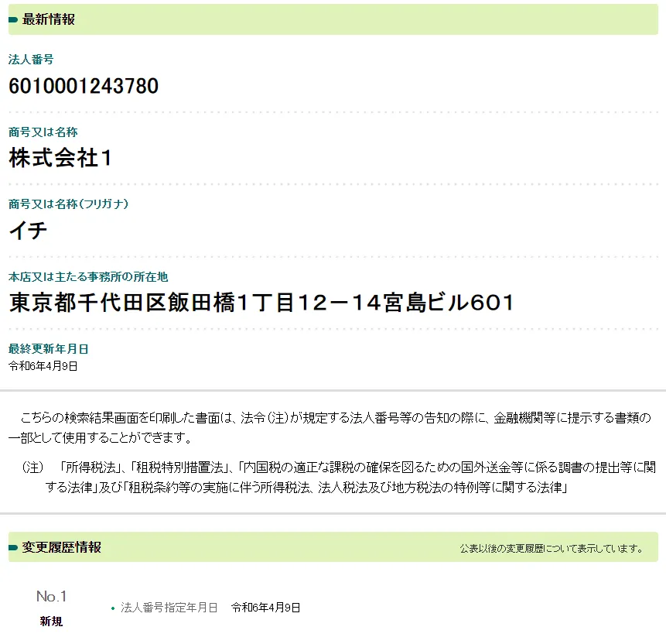Click the 公表以後の変更履歴 notice text
The height and width of the screenshot is (644, 666).
pyautogui.click(x=552, y=549)
